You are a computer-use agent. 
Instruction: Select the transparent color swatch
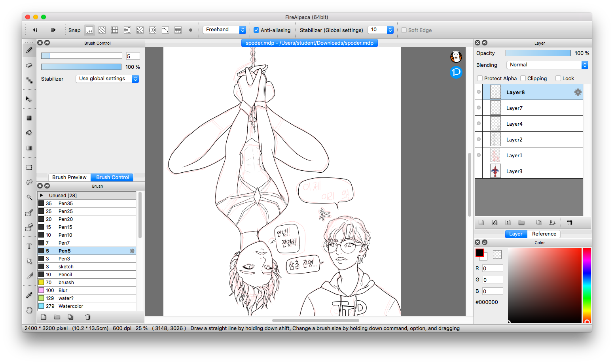497,255
